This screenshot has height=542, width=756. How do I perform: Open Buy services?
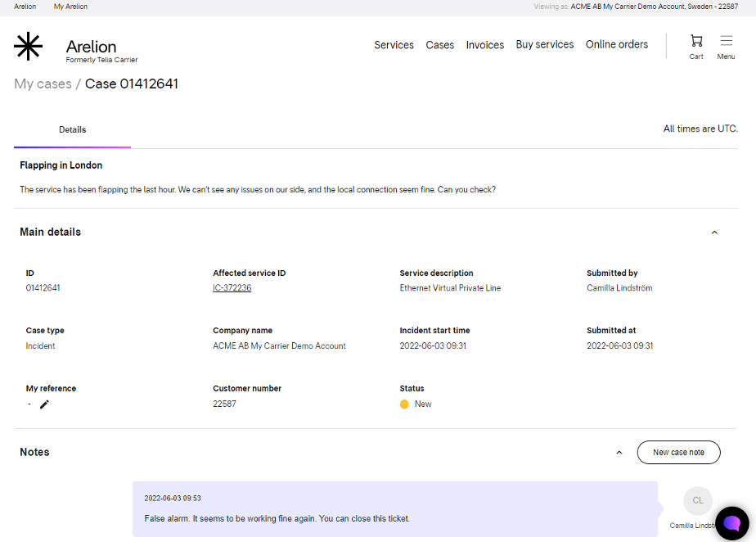click(545, 44)
